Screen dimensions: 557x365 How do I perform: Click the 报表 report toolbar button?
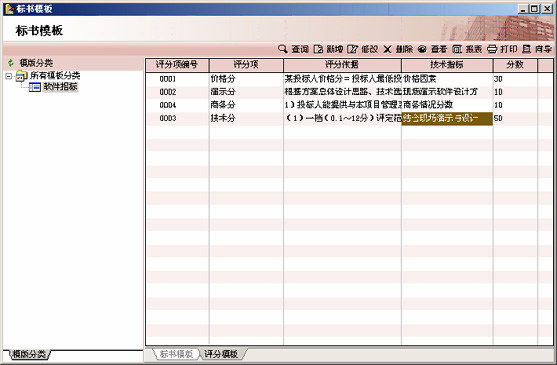tap(467, 49)
